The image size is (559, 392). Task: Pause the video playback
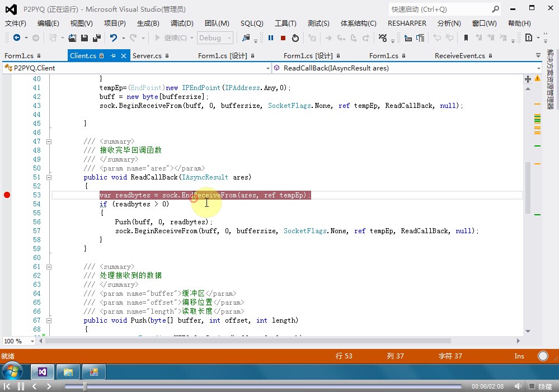(21, 386)
